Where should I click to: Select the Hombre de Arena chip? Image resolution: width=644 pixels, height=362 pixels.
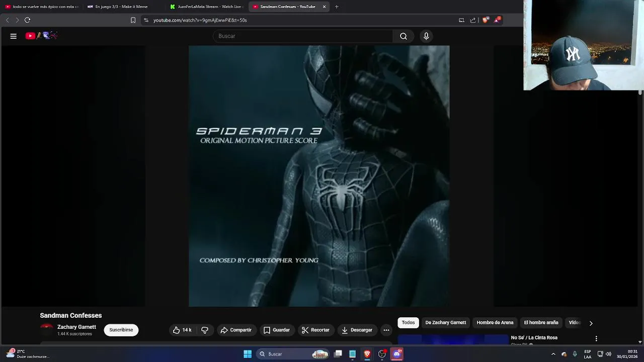[x=495, y=323]
